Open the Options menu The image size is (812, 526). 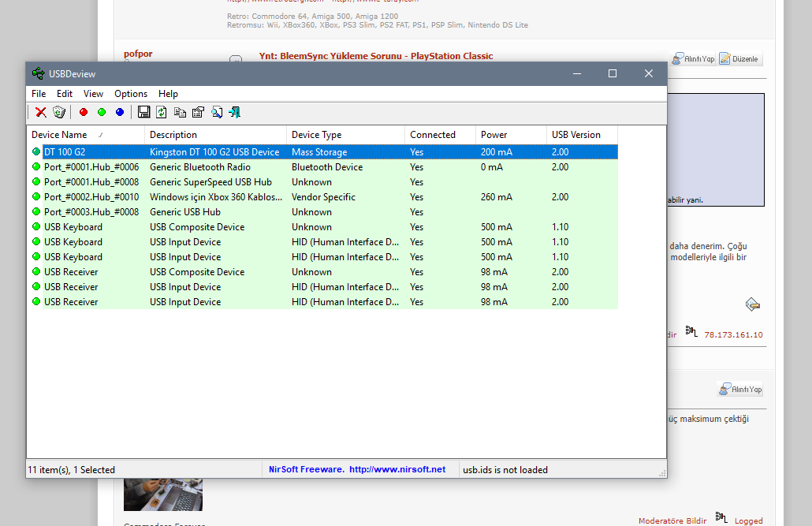131,94
